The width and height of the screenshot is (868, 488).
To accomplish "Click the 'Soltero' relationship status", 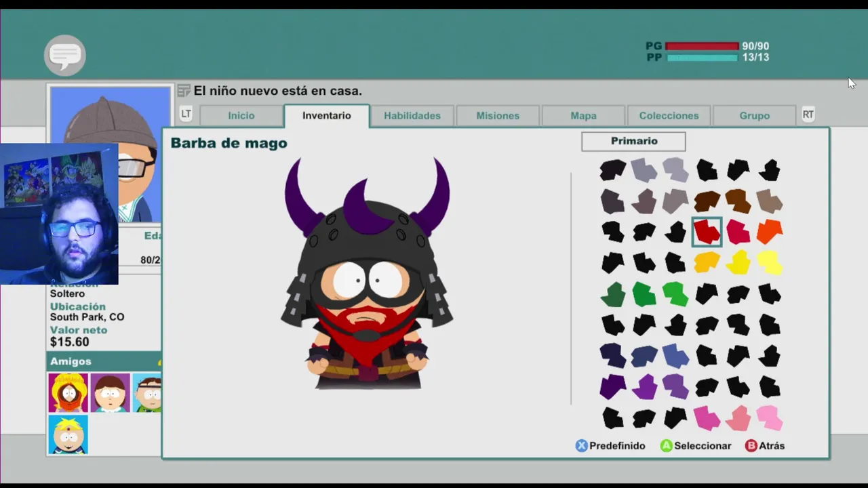I will (x=67, y=294).
